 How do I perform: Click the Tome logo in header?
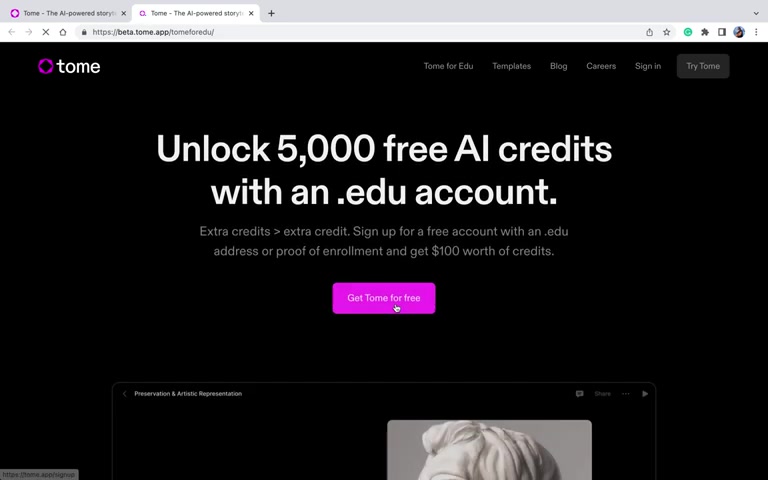pyautogui.click(x=69, y=66)
